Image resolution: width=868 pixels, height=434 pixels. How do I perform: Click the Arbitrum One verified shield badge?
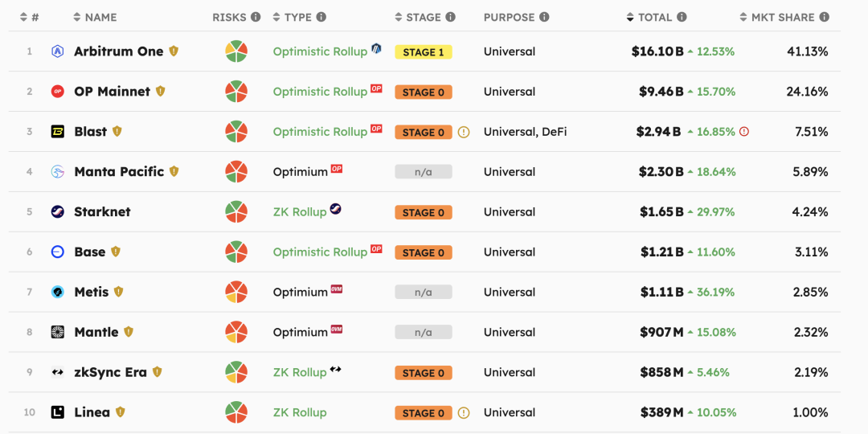pos(174,51)
